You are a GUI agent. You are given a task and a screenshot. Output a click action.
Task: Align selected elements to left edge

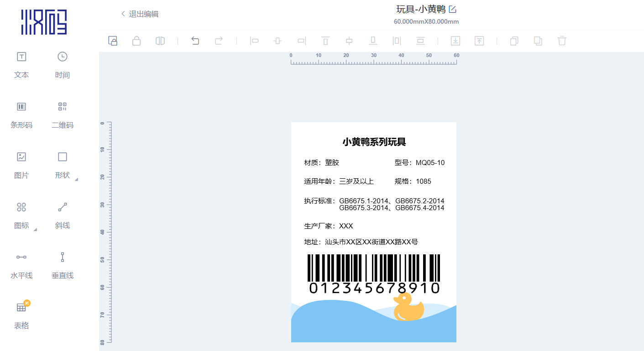coord(254,41)
